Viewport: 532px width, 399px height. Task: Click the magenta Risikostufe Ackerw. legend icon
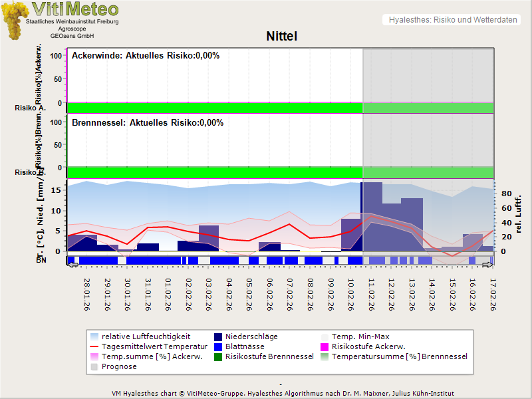325,346
